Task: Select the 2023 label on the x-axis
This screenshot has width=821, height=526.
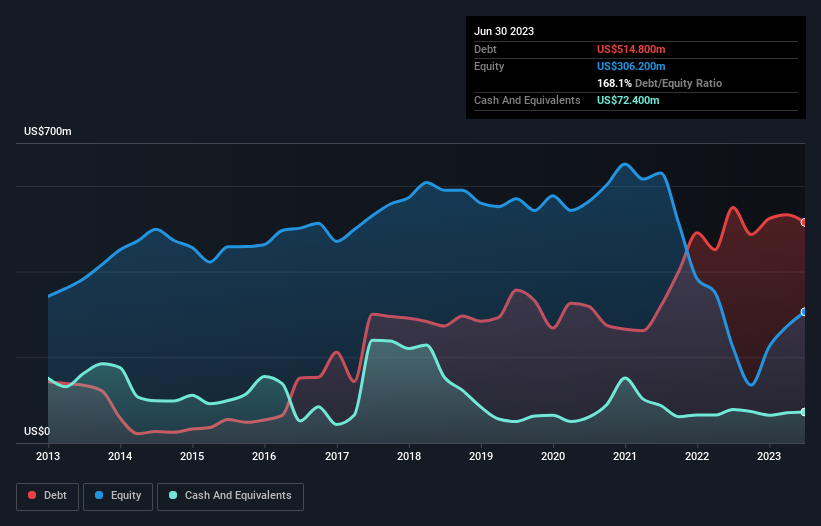Action: point(769,456)
